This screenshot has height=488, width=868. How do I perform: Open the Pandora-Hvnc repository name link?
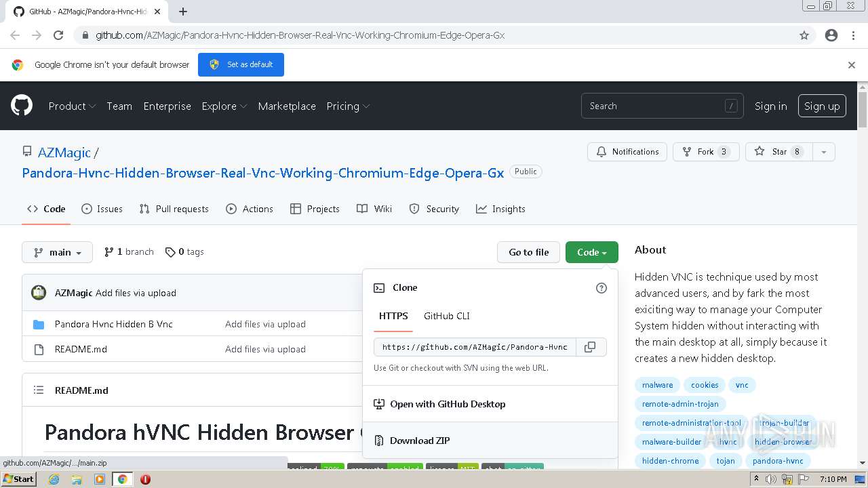pos(263,173)
